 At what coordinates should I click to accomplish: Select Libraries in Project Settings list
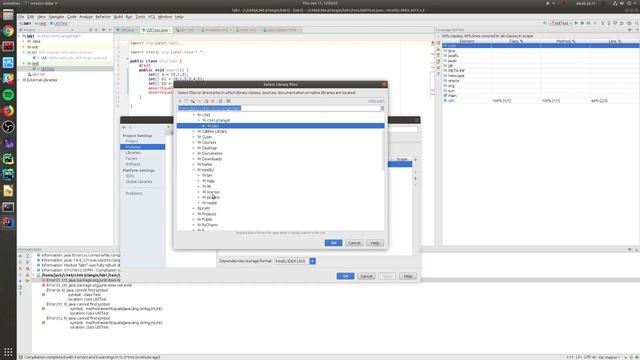(x=133, y=153)
